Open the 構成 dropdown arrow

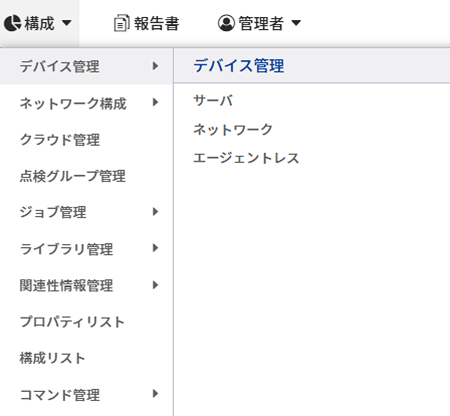coord(67,23)
